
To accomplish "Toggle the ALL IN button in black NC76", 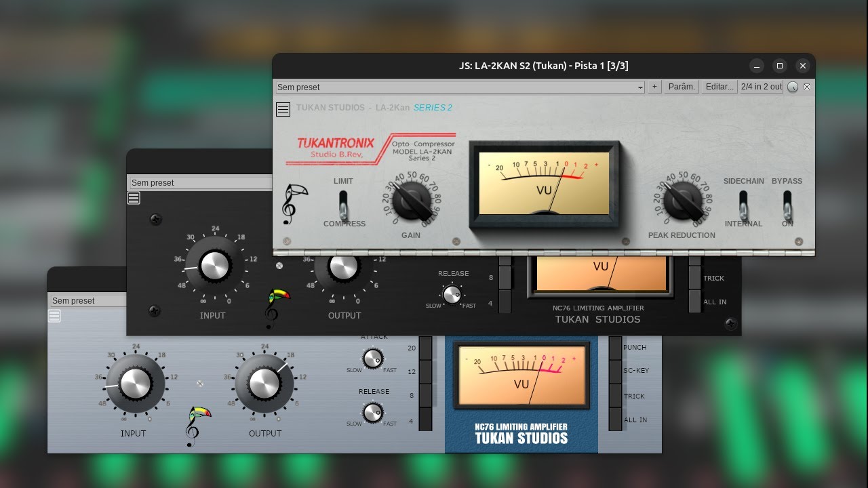I will [695, 302].
